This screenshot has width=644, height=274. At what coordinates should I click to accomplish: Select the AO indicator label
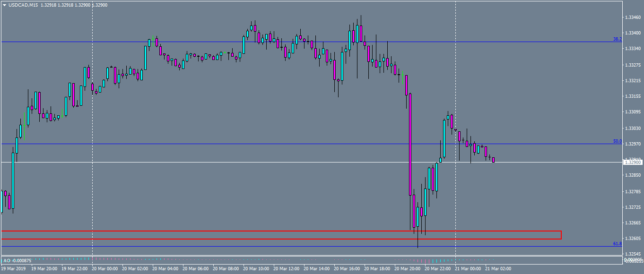pos(7,260)
